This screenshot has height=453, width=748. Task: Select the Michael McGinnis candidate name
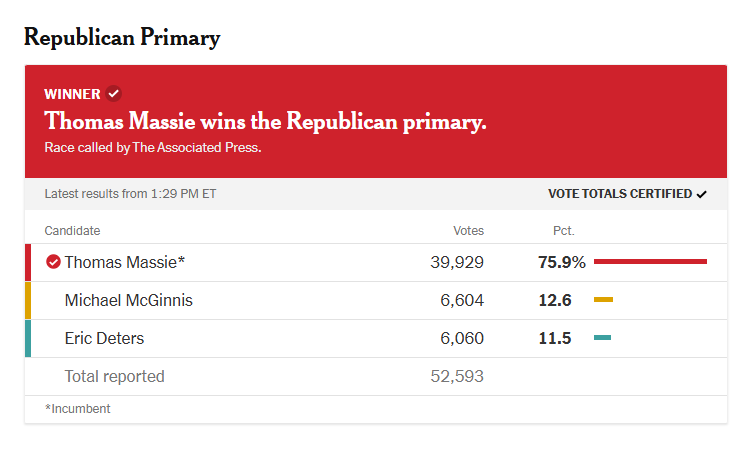point(129,300)
